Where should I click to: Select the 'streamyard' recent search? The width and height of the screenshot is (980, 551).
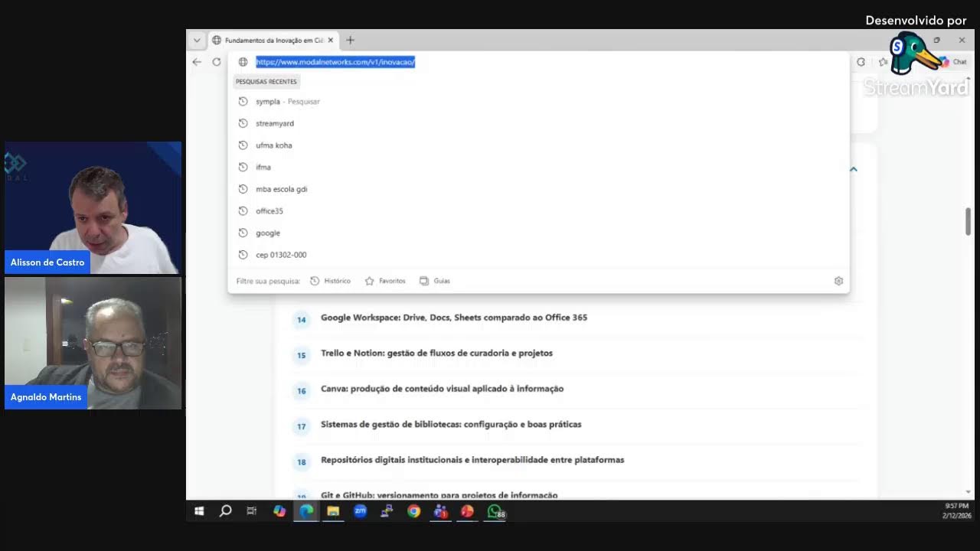point(538,123)
